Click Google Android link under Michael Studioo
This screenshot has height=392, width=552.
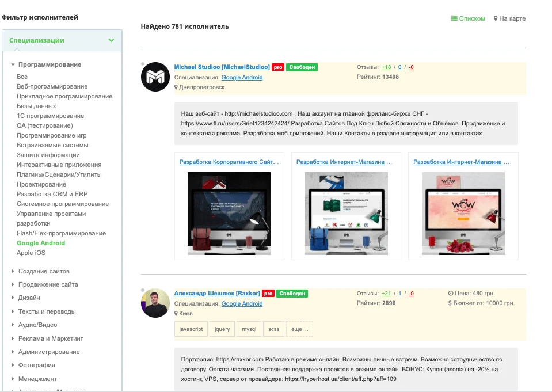(242, 78)
